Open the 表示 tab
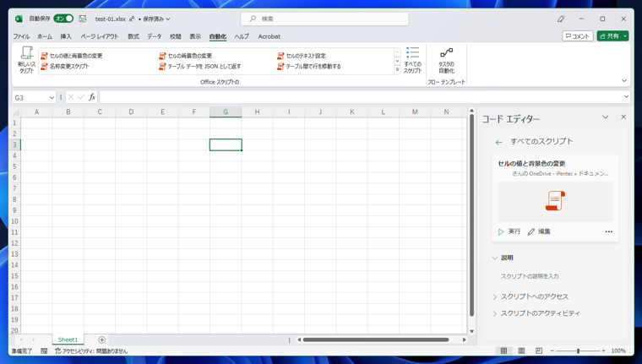The width and height of the screenshot is (642, 364). click(195, 36)
